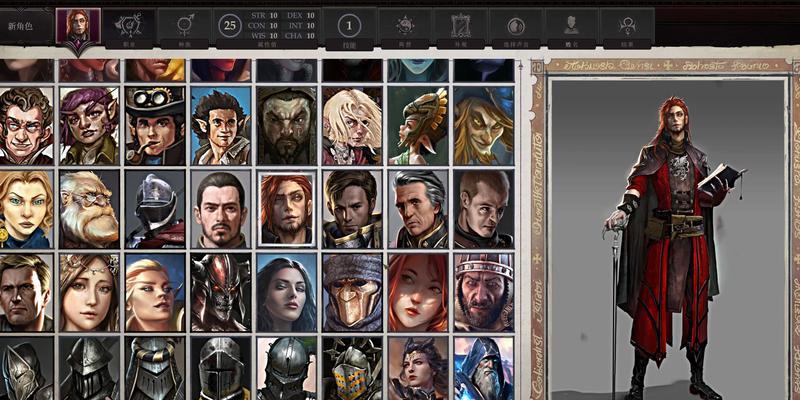The height and width of the screenshot is (400, 800).
Task: Click the full-body red-robed character preview
Action: (x=668, y=239)
